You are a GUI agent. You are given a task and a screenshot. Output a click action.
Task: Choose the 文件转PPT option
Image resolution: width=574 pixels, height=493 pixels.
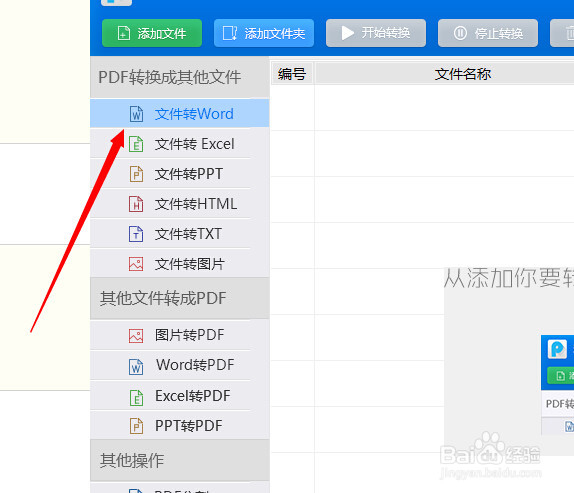180,174
